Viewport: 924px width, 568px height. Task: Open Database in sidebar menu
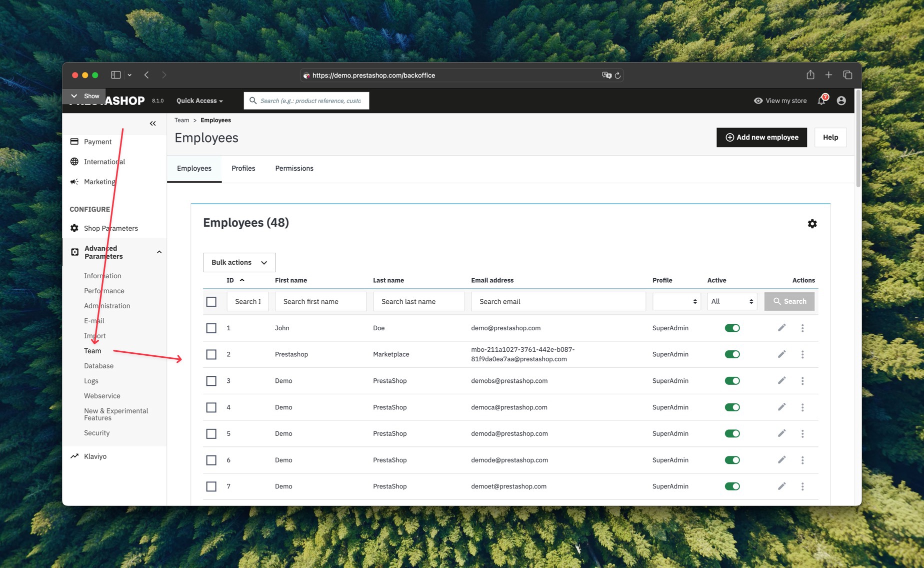98,366
